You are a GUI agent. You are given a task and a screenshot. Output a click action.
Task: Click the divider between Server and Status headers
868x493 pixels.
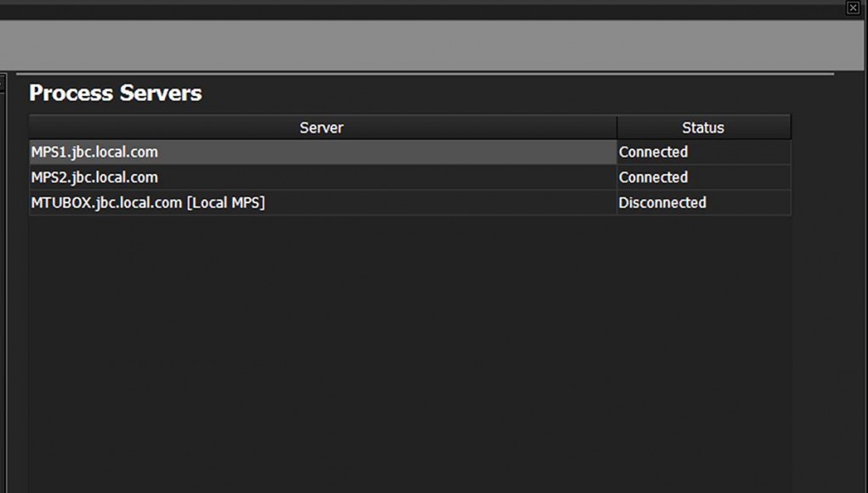click(616, 127)
